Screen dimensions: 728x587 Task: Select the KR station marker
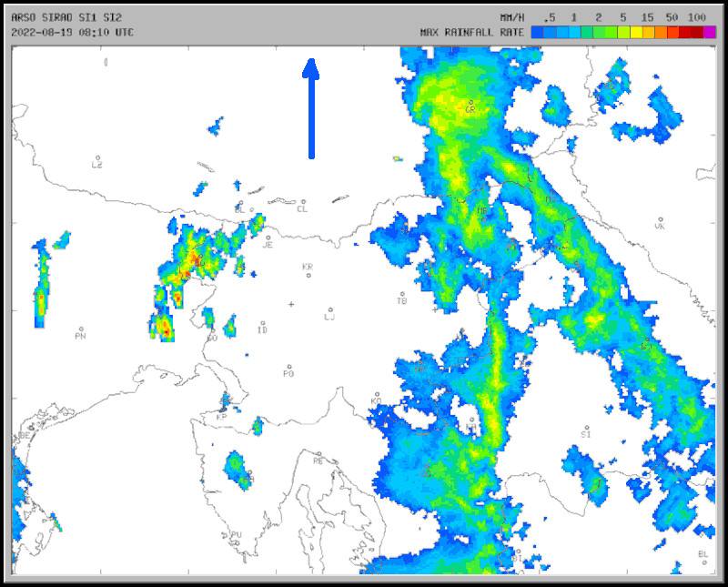308,274
